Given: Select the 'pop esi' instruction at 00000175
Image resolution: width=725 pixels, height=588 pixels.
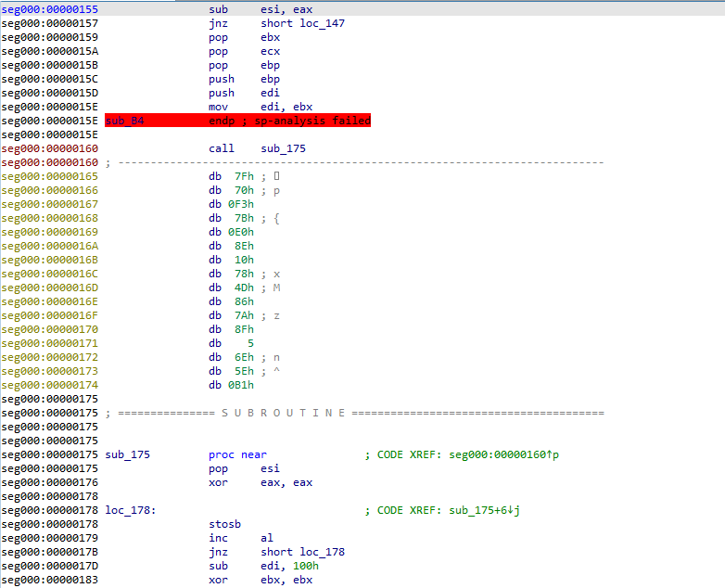Looking at the screenshot, I should point(244,468).
